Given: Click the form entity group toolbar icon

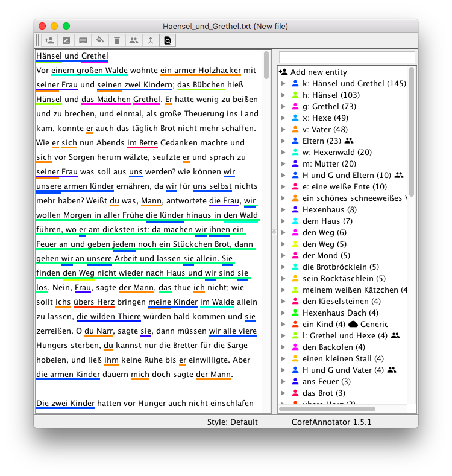Looking at the screenshot, I should 134,40.
